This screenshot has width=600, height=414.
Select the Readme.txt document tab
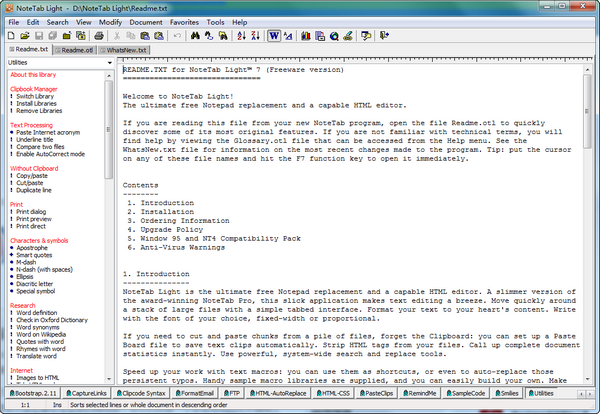[x=29, y=49]
